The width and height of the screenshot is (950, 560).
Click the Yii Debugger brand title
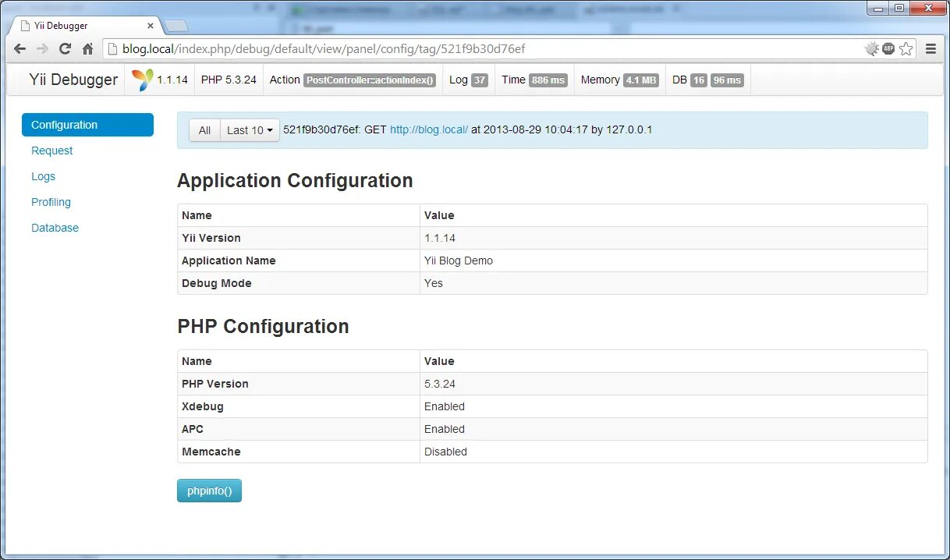coord(73,80)
